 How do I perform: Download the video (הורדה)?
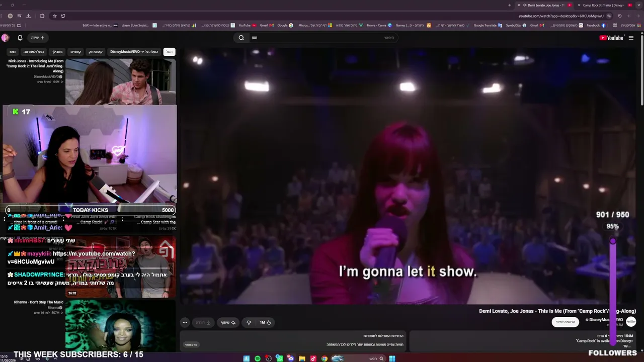[x=203, y=322]
